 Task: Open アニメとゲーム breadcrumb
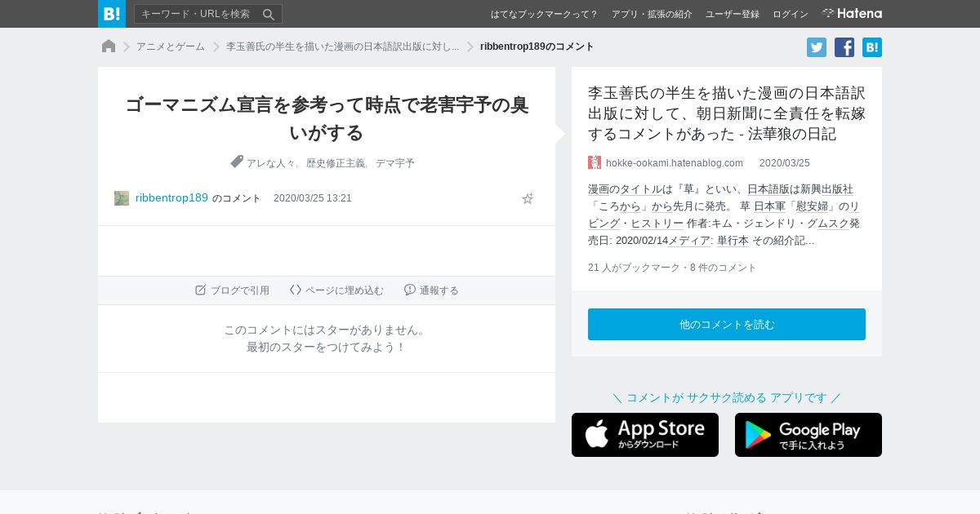pyautogui.click(x=171, y=47)
